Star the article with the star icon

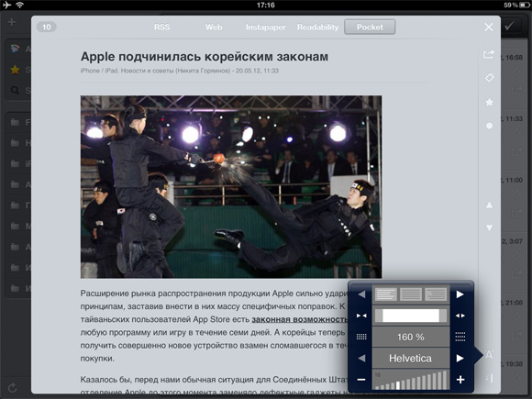point(489,102)
